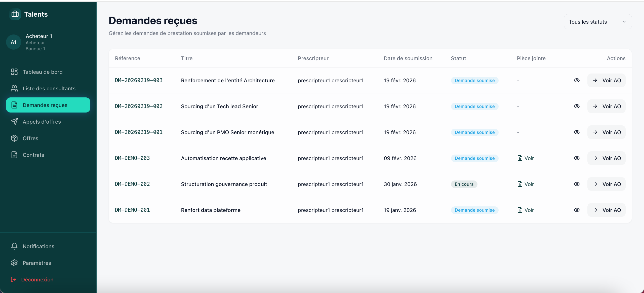644x293 pixels.
Task: Go to Tableau de bord
Action: (42, 72)
